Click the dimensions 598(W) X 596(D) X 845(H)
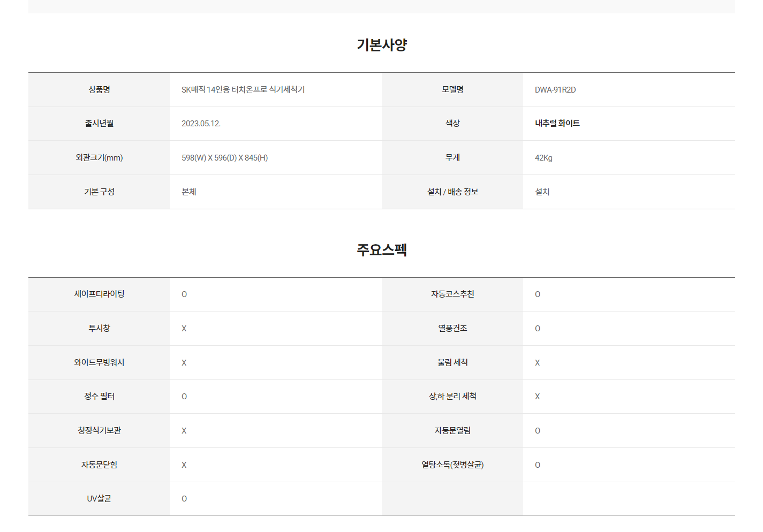Viewport: 763px width, 532px height. pyautogui.click(x=224, y=158)
